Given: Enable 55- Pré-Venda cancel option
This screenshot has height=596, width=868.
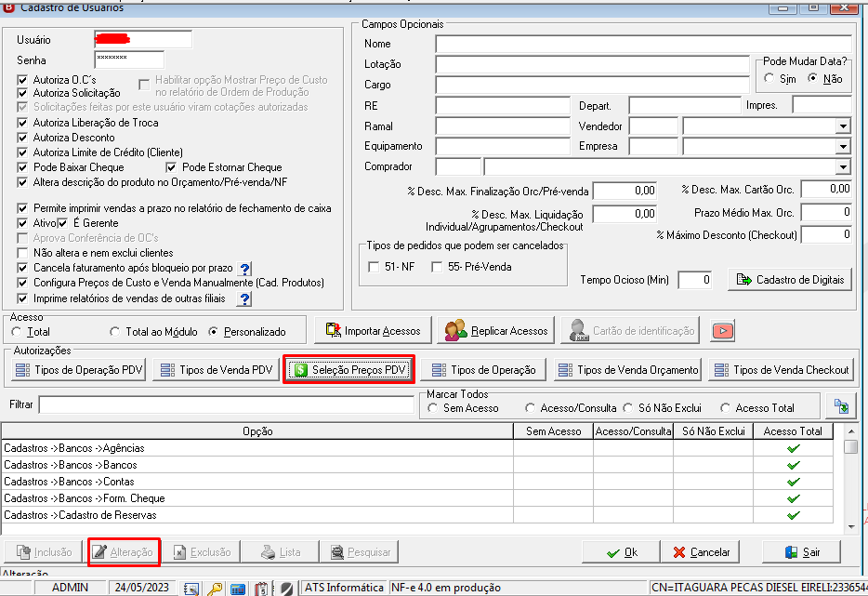Looking at the screenshot, I should pos(437,267).
